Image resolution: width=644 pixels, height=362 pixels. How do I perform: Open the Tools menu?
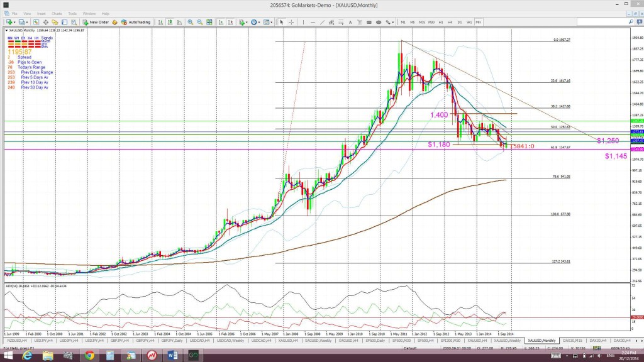pos(72,14)
